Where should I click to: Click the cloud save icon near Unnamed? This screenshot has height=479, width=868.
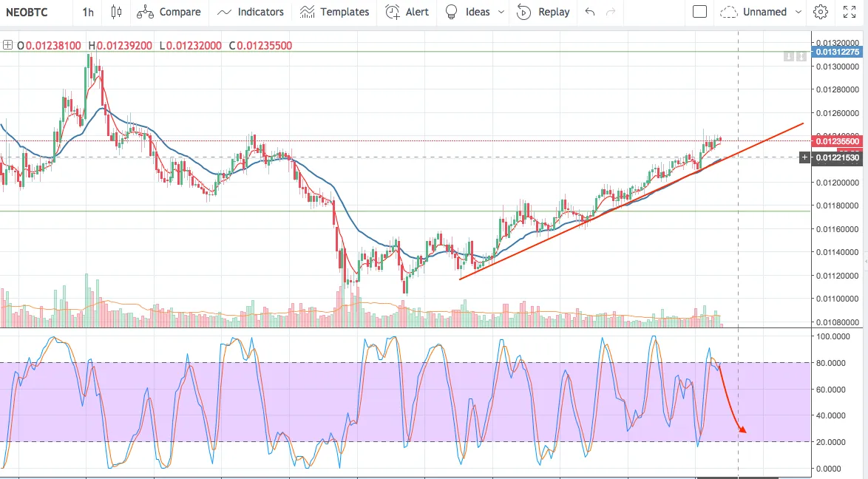tap(728, 12)
